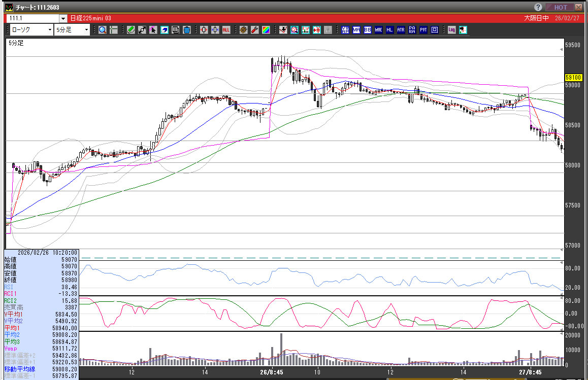Image resolution: width=588 pixels, height=380 pixels.
Task: Enable the crosshair cursor tool
Action: coord(113,30)
